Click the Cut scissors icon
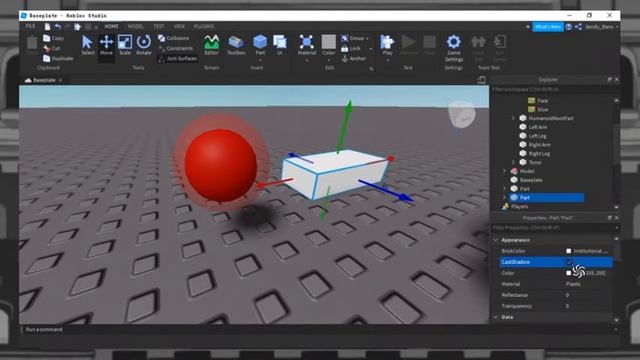 47,48
